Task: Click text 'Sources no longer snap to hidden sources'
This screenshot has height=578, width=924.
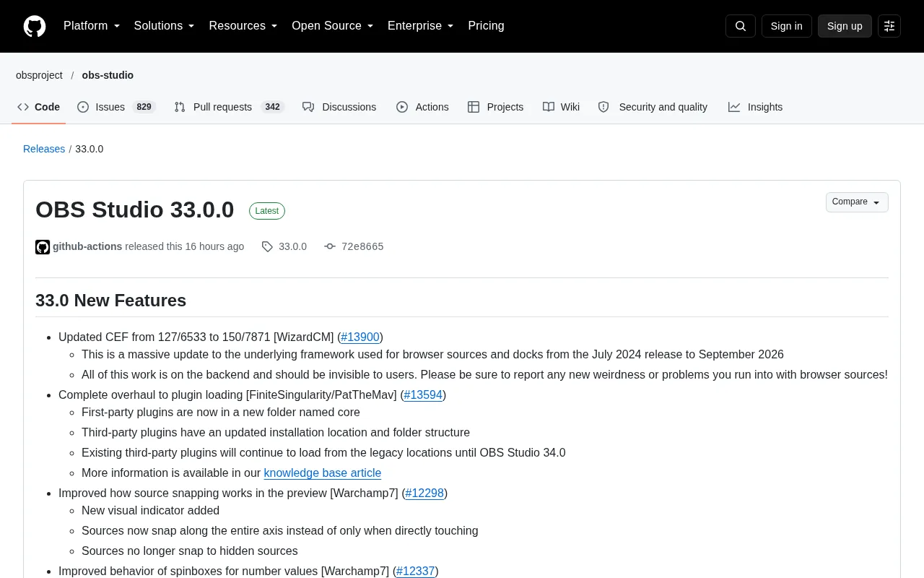Action: pos(190,551)
